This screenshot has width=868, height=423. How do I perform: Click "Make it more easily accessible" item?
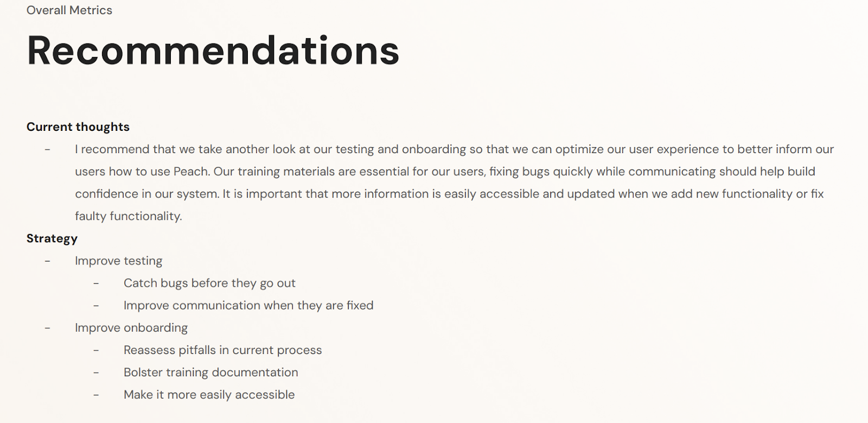209,395
